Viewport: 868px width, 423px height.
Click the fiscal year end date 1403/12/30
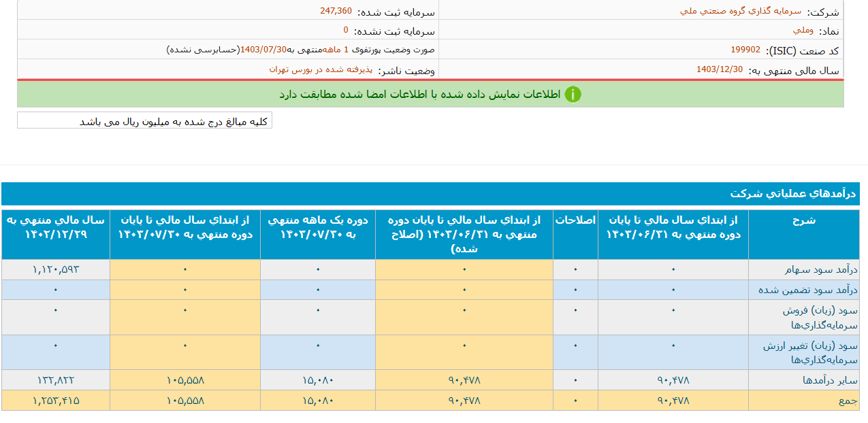[x=720, y=69]
